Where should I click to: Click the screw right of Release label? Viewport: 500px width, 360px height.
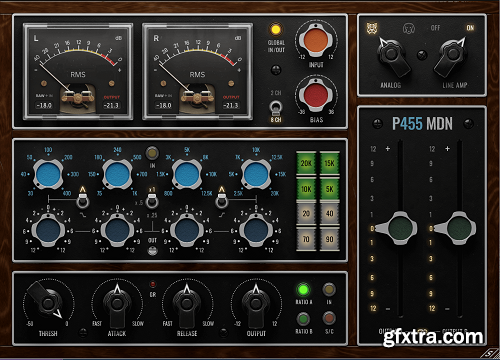point(223,332)
